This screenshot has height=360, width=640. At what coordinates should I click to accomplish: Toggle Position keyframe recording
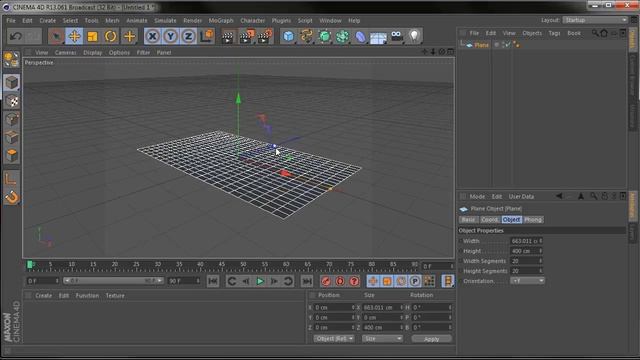(373, 281)
